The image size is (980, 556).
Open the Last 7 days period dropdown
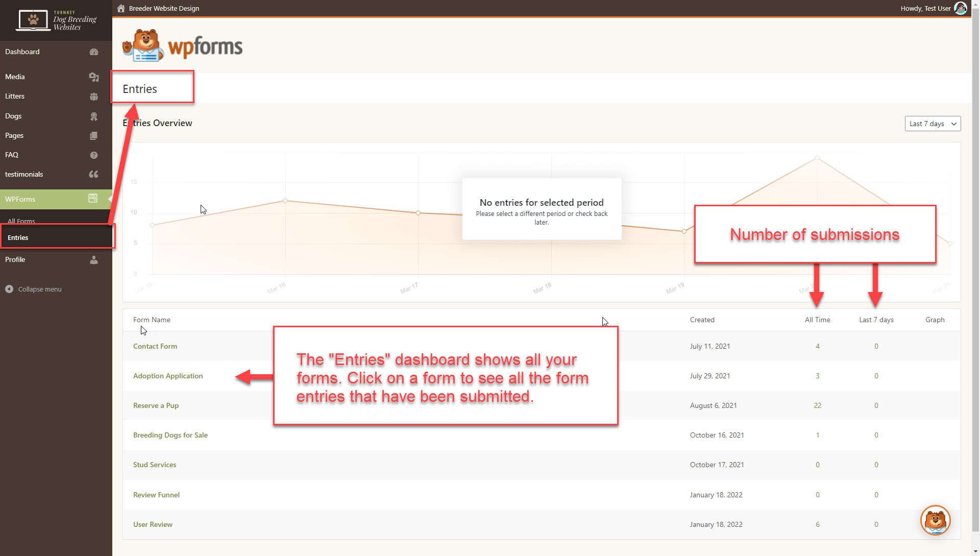pyautogui.click(x=933, y=123)
